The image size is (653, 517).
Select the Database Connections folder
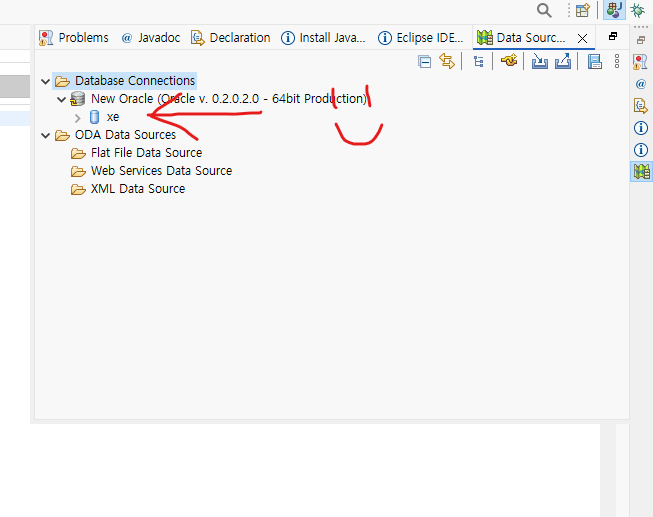125,80
